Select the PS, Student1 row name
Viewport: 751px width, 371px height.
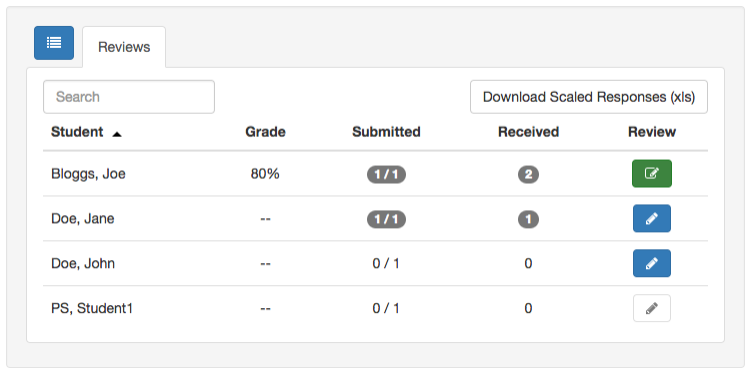point(91,308)
